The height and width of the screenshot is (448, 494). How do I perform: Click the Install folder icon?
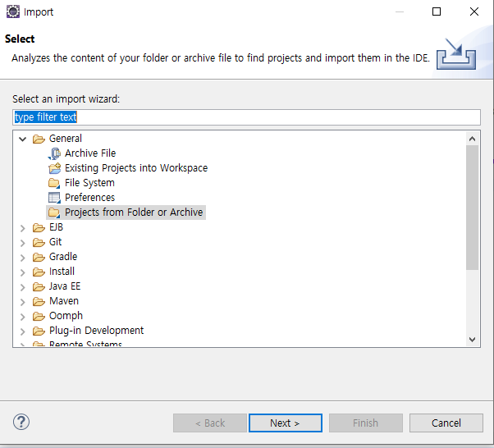[x=39, y=272]
